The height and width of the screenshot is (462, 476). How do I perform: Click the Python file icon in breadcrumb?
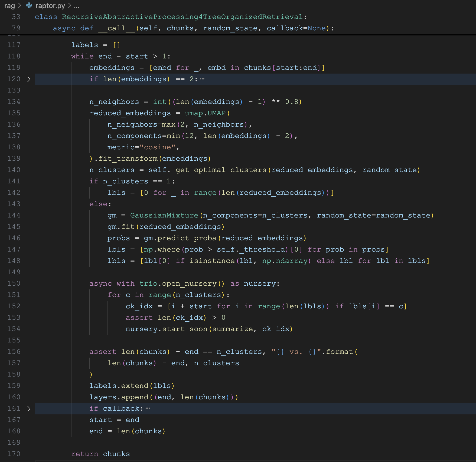point(29,5)
